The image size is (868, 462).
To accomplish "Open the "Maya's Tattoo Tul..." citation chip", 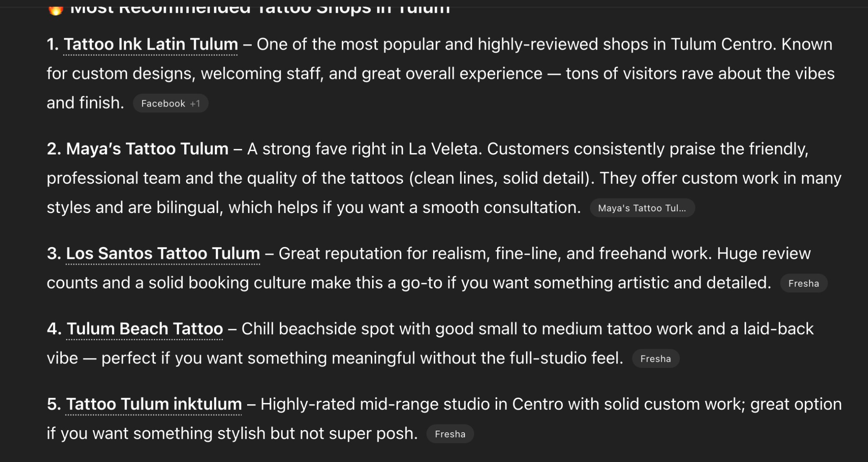I will point(643,208).
